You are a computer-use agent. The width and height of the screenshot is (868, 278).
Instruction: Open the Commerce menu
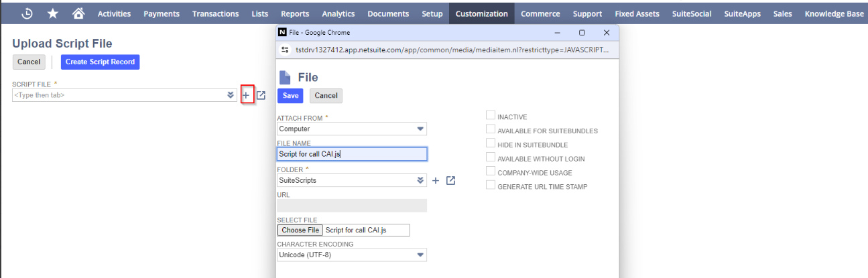(x=540, y=13)
